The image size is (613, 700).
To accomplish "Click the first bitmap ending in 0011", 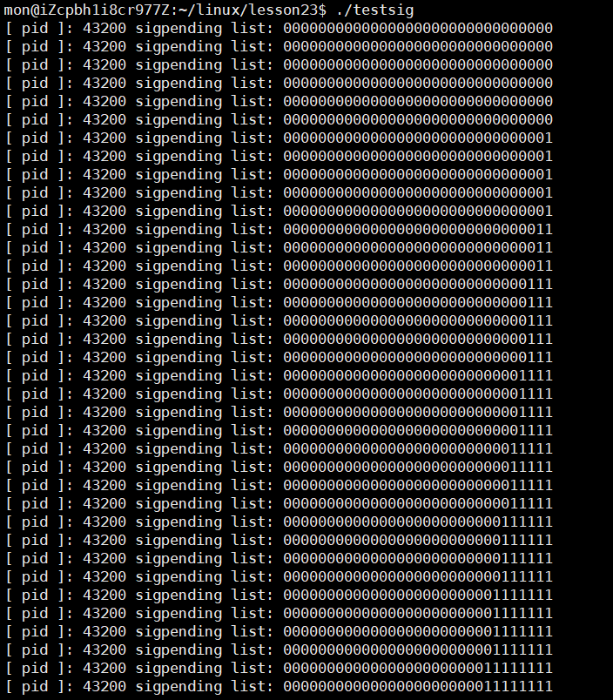I will point(418,230).
